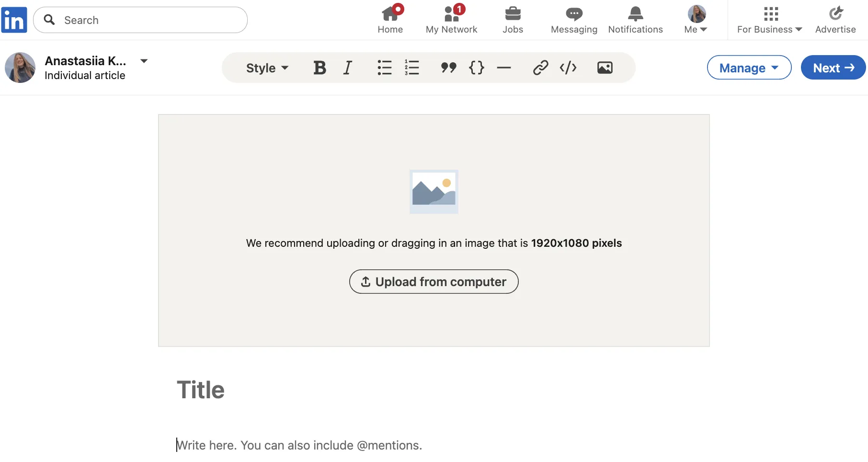Insert a horizontal divider
The height and width of the screenshot is (462, 868).
pos(503,68)
